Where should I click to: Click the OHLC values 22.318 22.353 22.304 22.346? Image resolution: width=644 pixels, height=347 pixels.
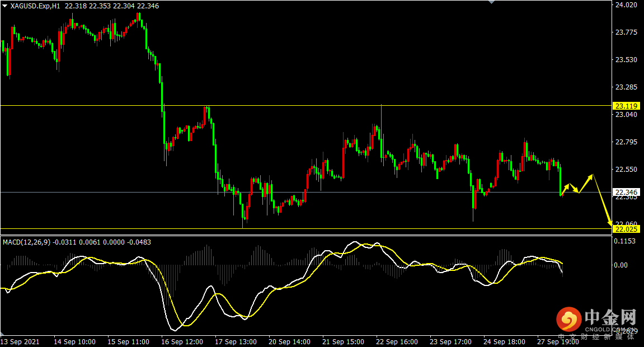(x=112, y=6)
